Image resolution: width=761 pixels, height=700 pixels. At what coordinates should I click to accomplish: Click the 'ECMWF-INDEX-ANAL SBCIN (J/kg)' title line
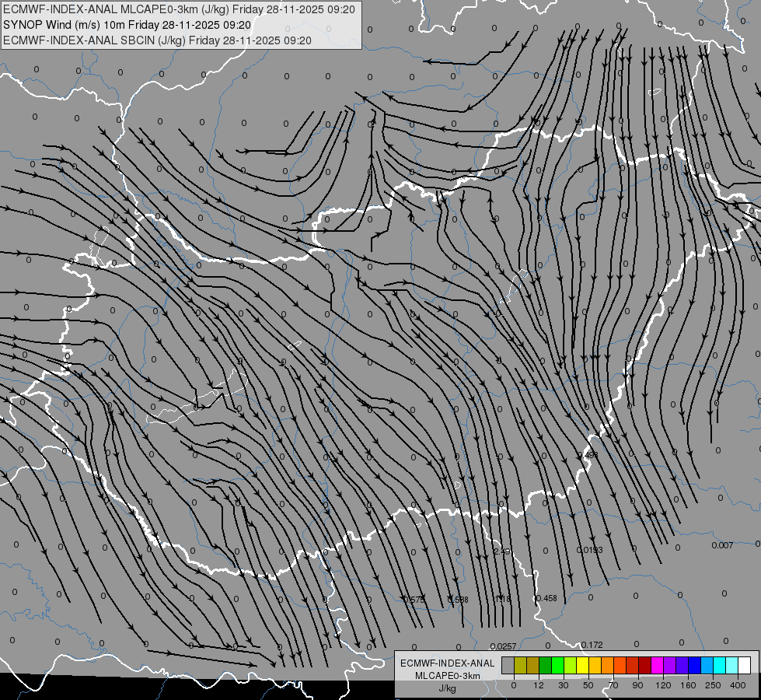(157, 40)
